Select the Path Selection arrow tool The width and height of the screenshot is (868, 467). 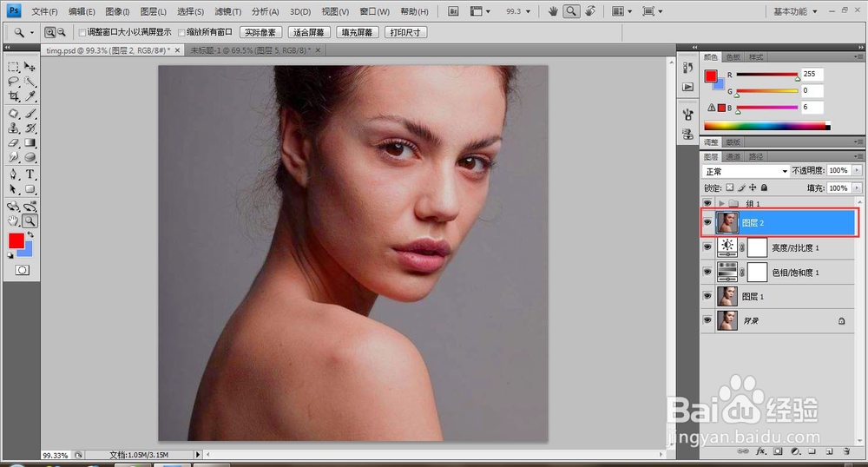14,189
